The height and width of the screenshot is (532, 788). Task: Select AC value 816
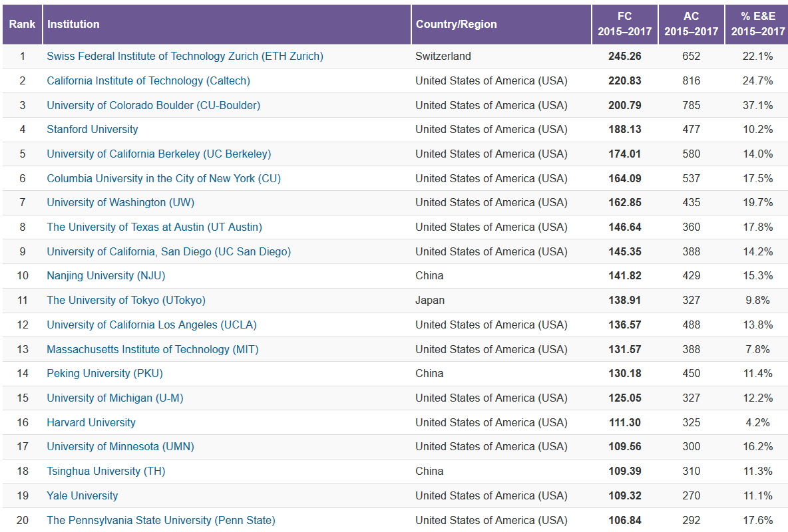click(691, 81)
